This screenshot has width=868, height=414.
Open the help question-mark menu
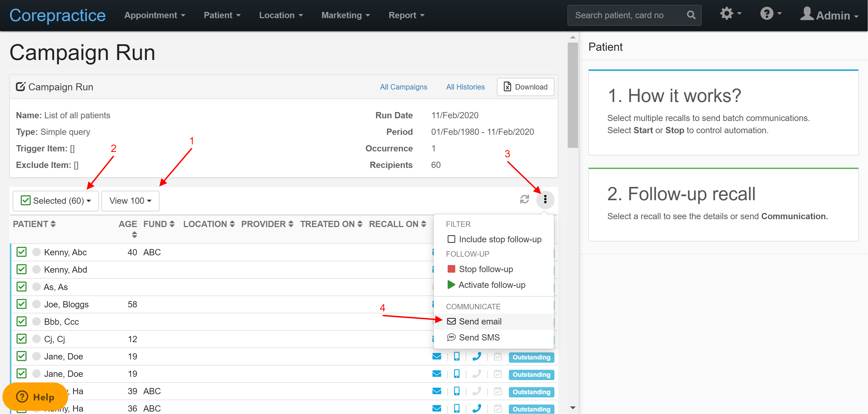coord(771,14)
